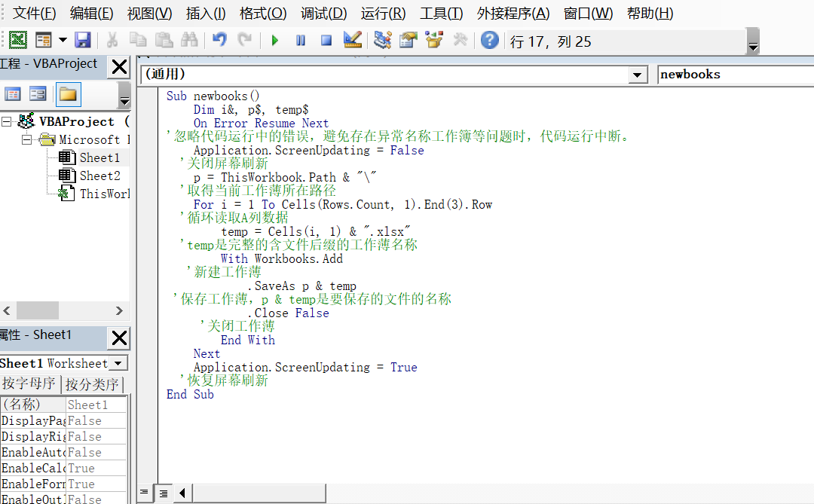The image size is (814, 504).
Task: Select Sheet2 in the project tree
Action: click(99, 176)
